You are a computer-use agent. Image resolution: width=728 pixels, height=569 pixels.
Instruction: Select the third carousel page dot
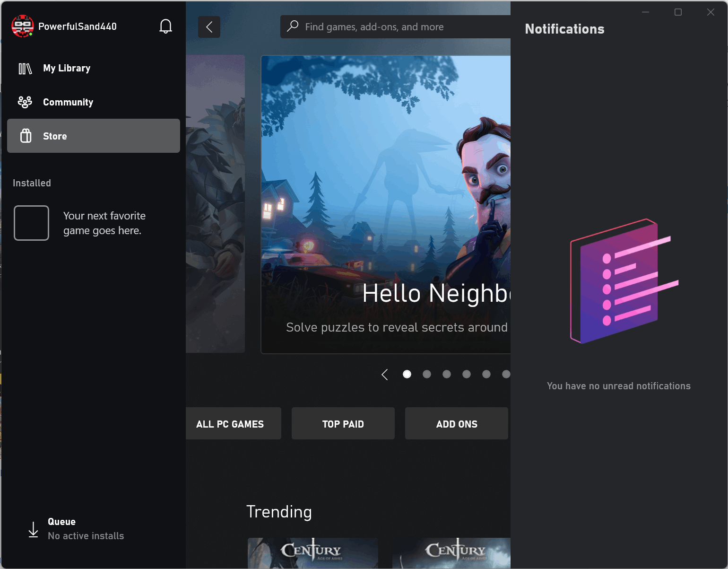tap(447, 374)
